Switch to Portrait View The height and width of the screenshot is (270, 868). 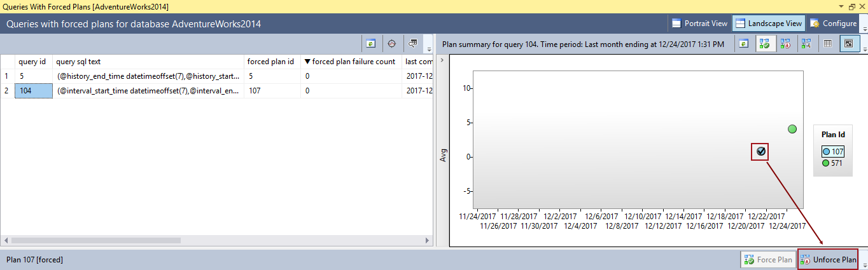pyautogui.click(x=699, y=24)
